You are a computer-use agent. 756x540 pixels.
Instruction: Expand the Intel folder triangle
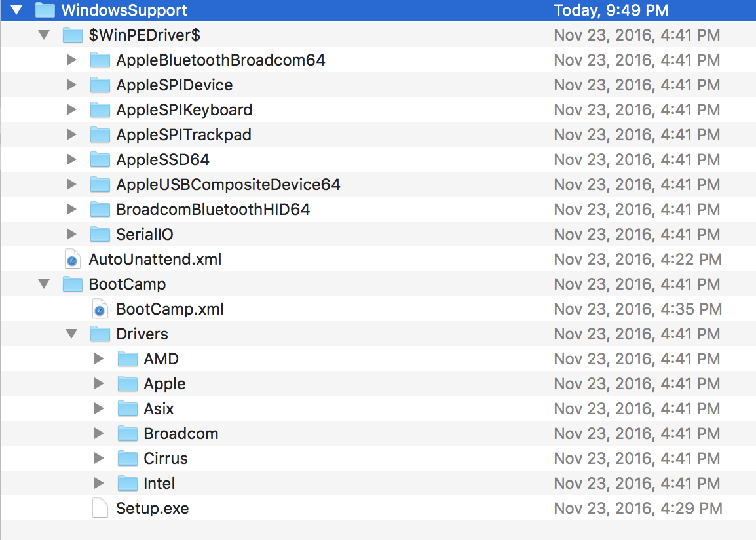click(99, 483)
